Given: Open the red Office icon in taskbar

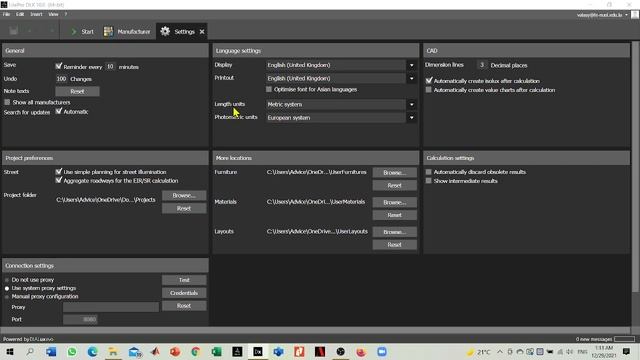Looking at the screenshot, I should (x=299, y=351).
